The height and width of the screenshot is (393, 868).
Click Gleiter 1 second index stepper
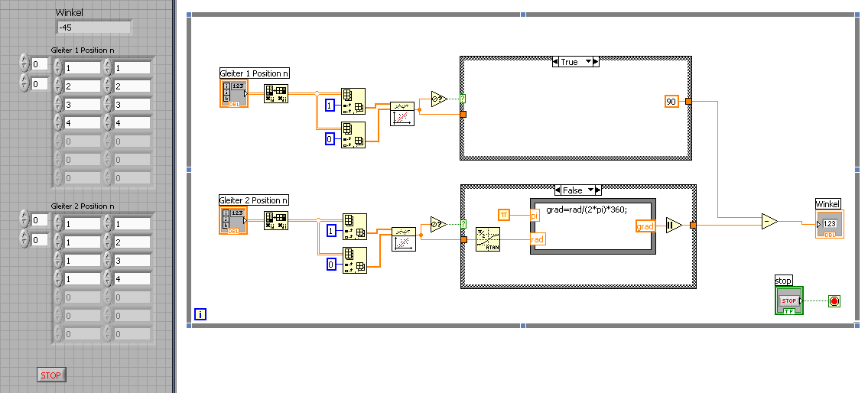coord(24,83)
